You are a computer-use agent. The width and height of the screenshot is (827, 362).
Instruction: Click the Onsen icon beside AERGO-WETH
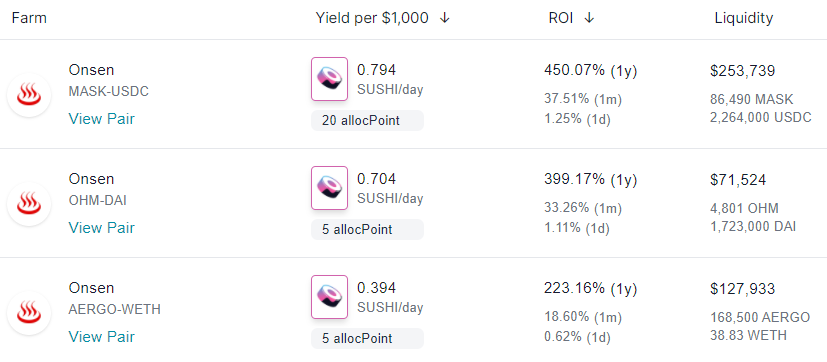point(29,313)
